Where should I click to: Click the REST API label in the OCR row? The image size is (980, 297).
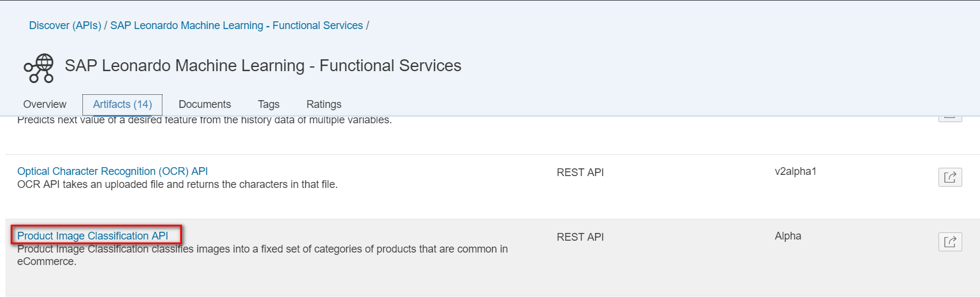coord(580,173)
